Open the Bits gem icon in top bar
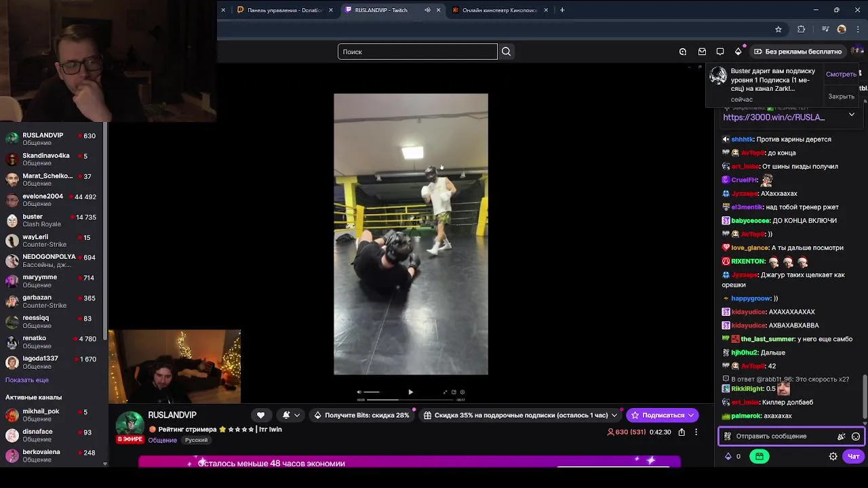Image resolution: width=868 pixels, height=488 pixels. click(738, 52)
